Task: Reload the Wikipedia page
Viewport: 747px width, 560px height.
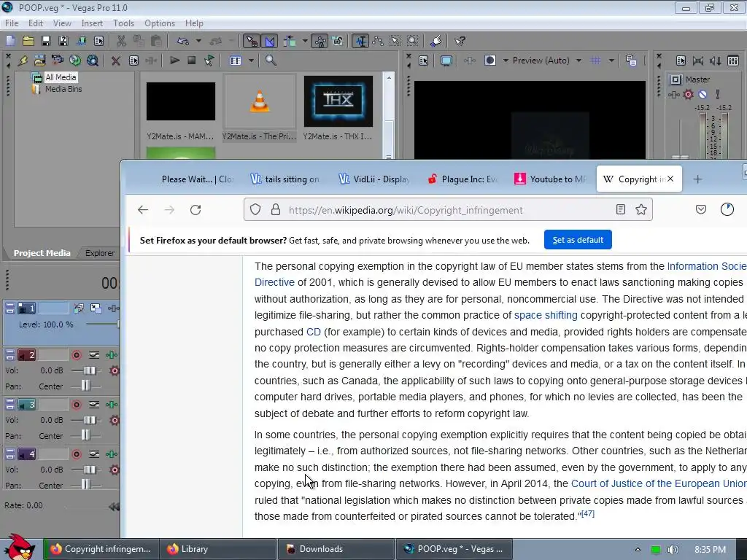Action: point(196,209)
